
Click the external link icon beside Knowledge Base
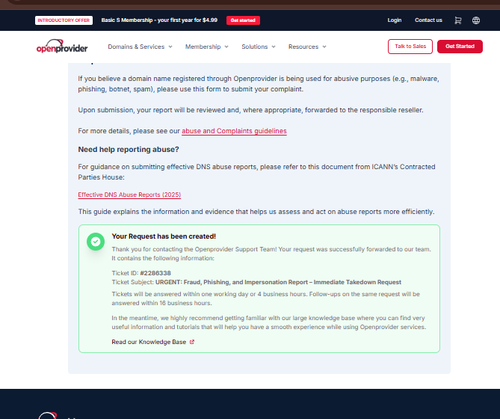[192, 342]
